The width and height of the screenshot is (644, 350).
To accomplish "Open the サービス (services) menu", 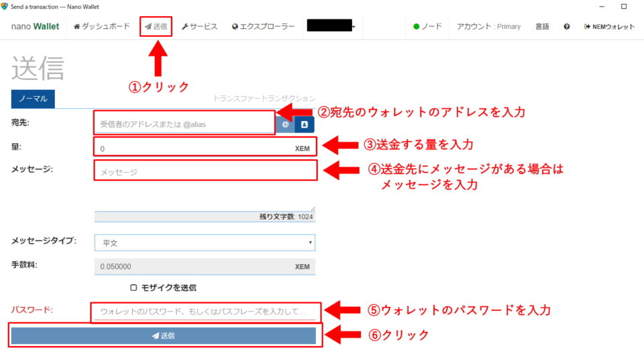I will point(199,26).
